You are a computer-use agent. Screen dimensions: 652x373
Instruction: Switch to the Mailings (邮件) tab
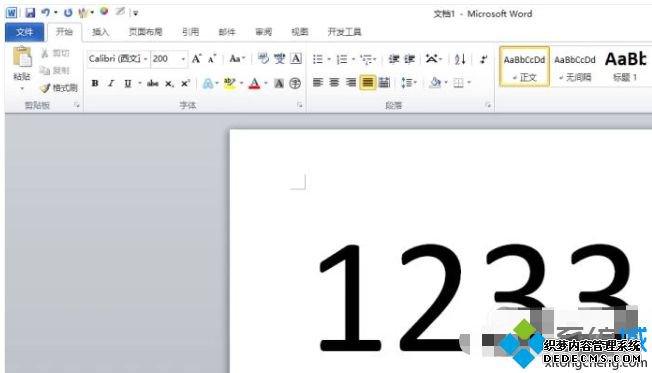click(x=227, y=32)
